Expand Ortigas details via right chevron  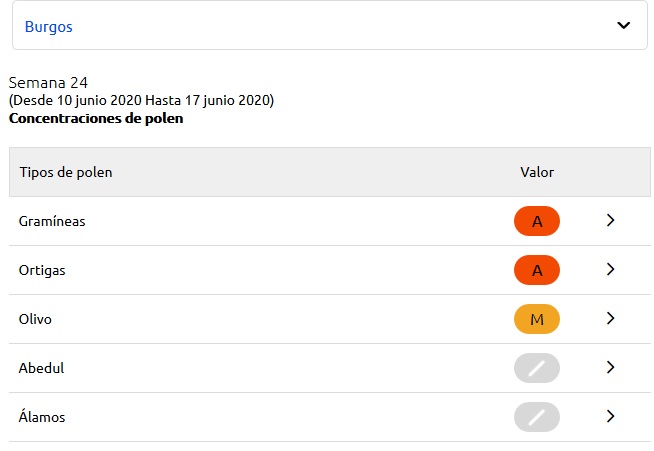611,269
